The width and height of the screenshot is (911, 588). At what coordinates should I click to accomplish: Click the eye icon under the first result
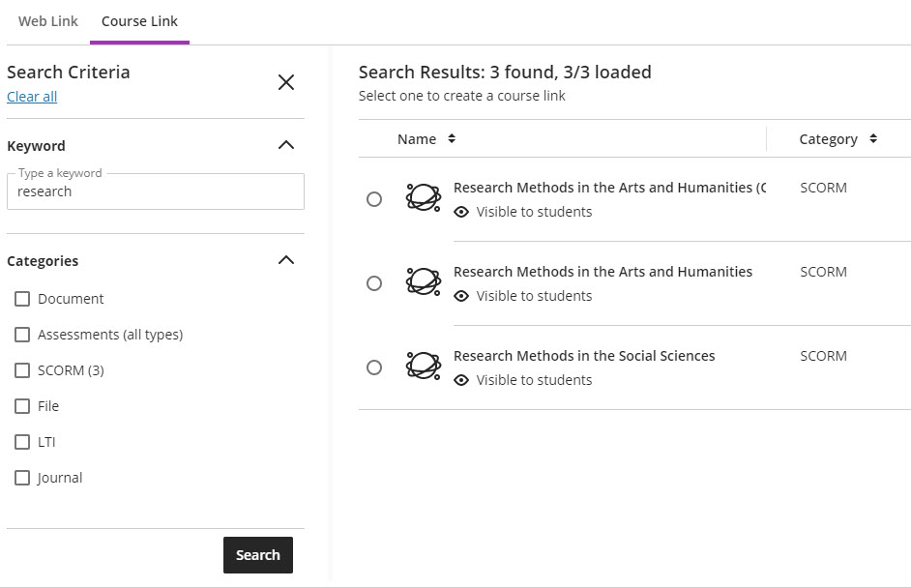coord(461,212)
